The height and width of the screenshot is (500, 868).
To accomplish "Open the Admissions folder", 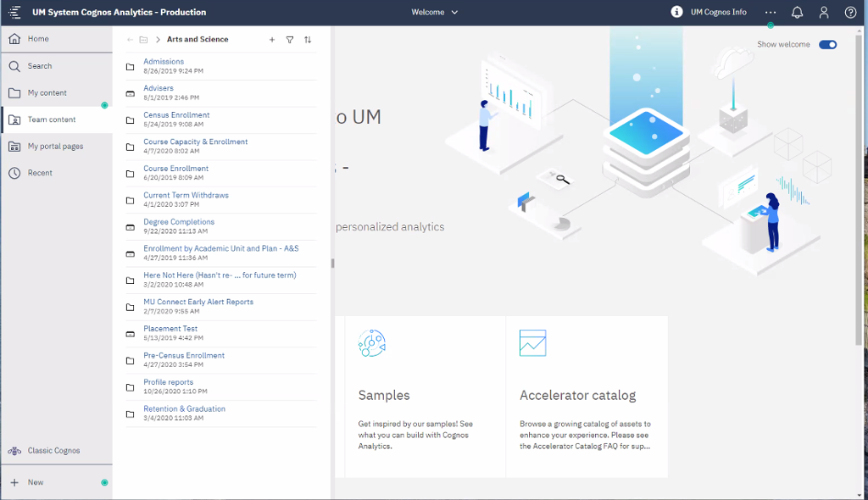I will pos(164,62).
